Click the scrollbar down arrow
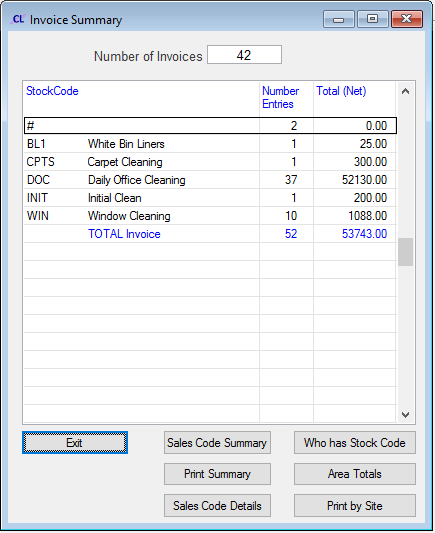The height and width of the screenshot is (533, 435). click(x=405, y=415)
